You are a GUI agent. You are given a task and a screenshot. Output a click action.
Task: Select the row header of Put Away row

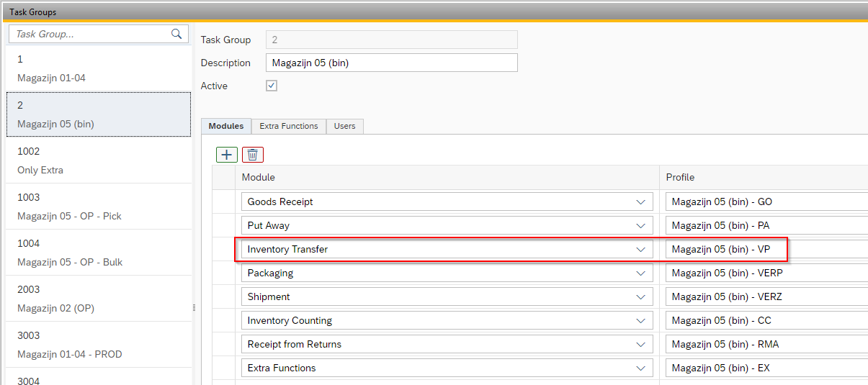[x=223, y=226]
